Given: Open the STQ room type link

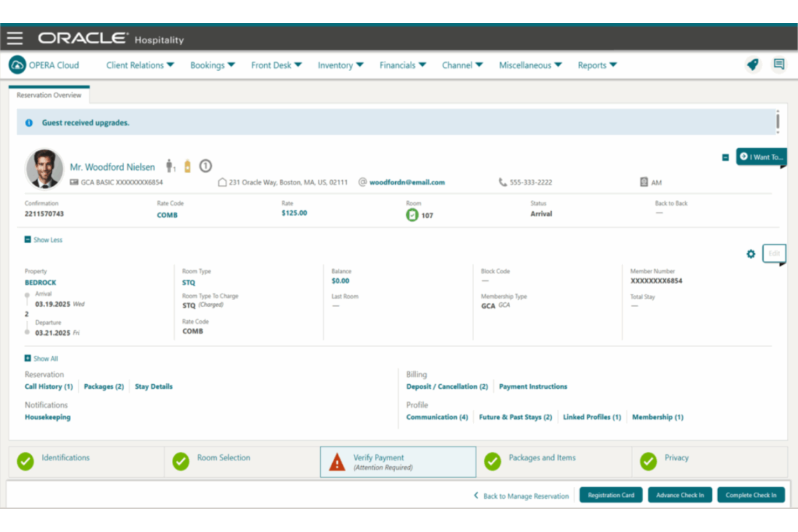Looking at the screenshot, I should coord(189,282).
